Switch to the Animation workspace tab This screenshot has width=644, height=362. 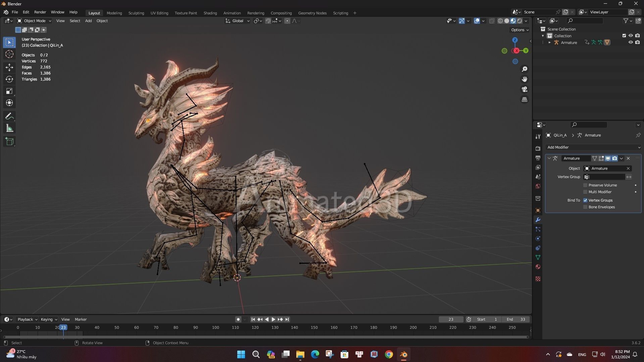point(232,13)
